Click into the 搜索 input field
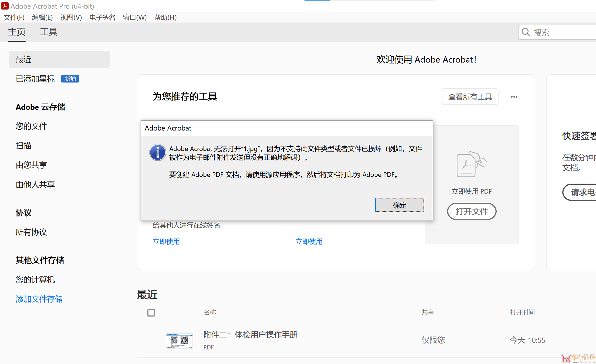 point(561,32)
